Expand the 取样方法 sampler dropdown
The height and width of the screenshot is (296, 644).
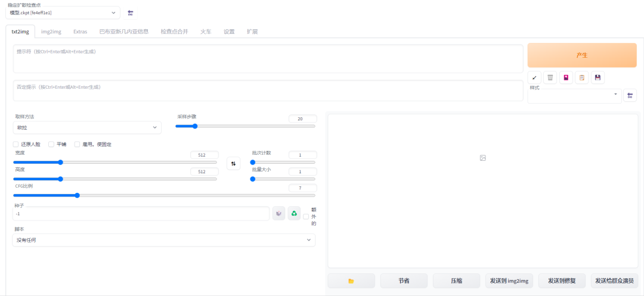(87, 127)
